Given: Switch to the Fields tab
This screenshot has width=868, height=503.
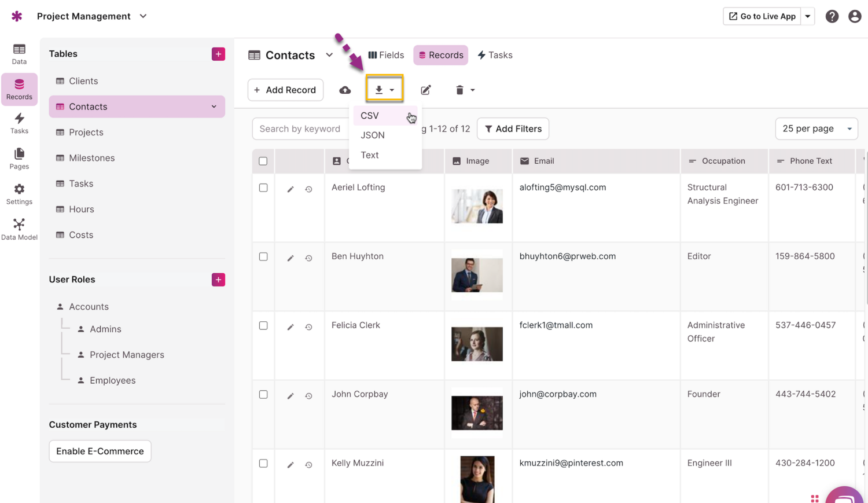Looking at the screenshot, I should click(x=386, y=55).
